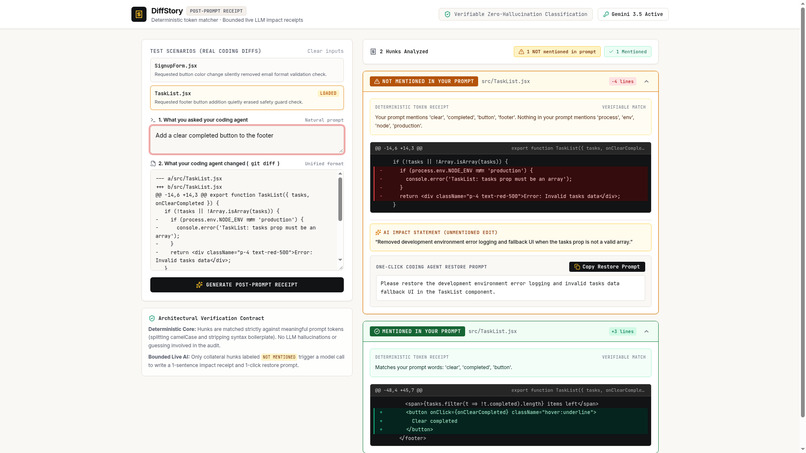The image size is (806, 453).
Task: Click 'One-Click Coding Agent Restore Prompt' label
Action: [x=431, y=267]
